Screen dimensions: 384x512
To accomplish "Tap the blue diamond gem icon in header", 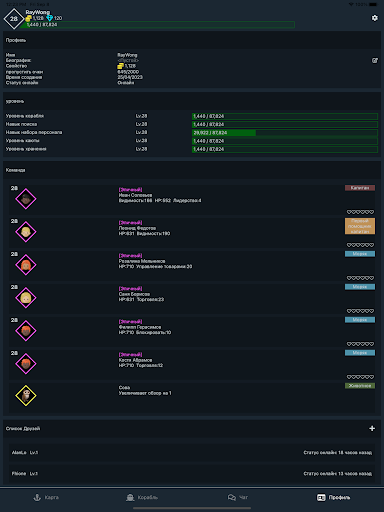I will coord(49,18).
